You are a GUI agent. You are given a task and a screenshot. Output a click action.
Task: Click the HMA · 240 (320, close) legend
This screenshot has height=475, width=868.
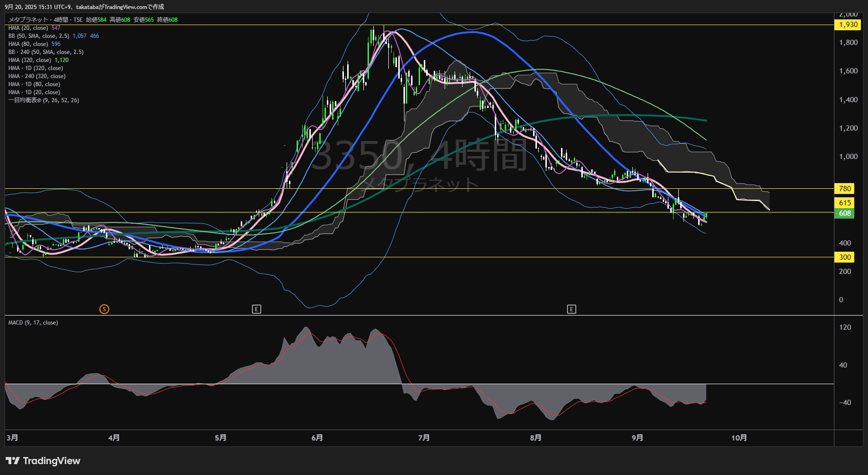click(37, 76)
